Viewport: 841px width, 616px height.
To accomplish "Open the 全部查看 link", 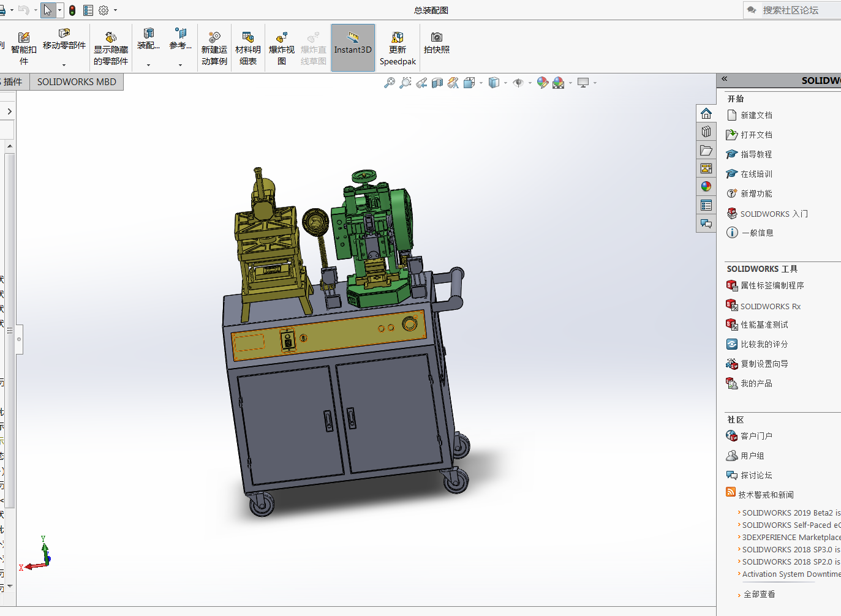I will [759, 594].
